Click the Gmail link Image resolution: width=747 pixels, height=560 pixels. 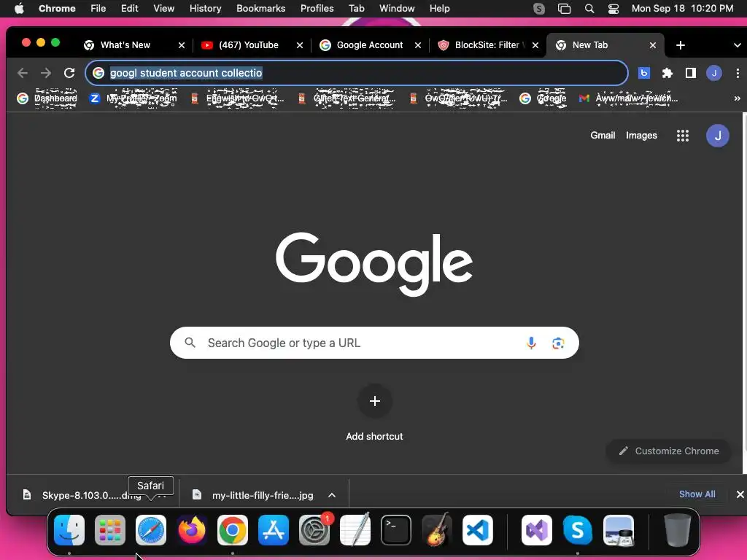point(603,135)
